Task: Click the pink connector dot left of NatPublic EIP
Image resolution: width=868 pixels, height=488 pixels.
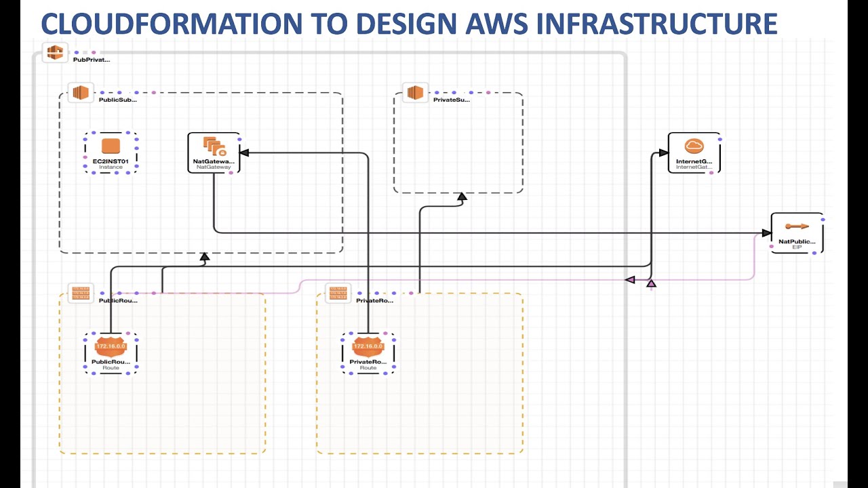Action: click(x=772, y=247)
